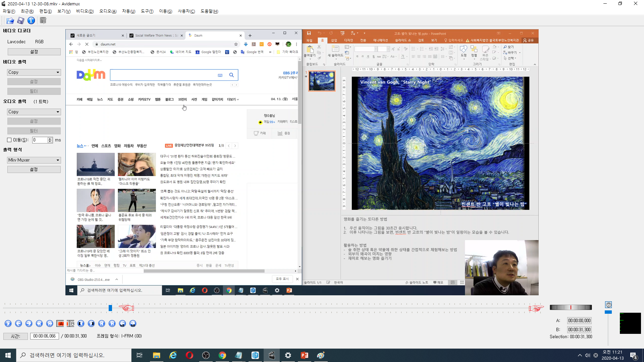Viewport: 644px width, 362px height.
Task: Open PowerPoint from the Windows taskbar
Action: point(305,355)
